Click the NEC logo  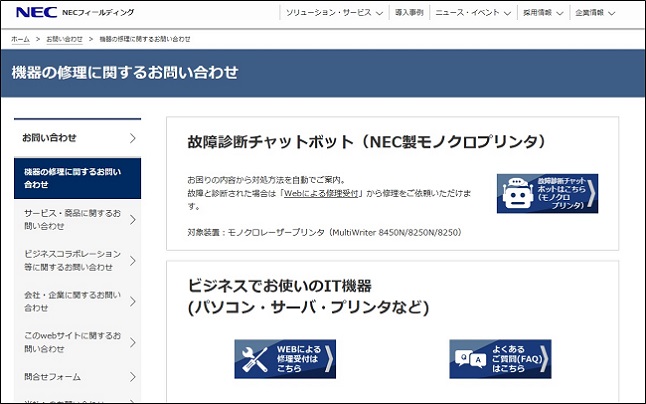click(36, 12)
